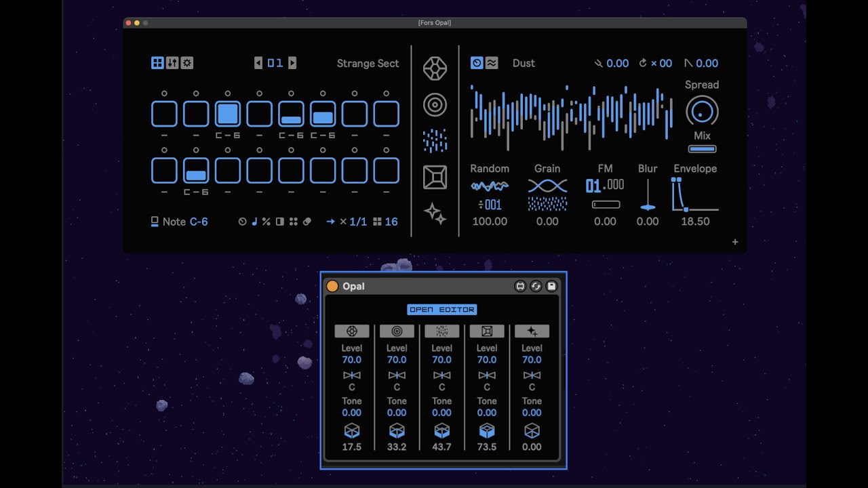Click the concentric circles button in the Opal device
868x488 pixels.
click(397, 331)
